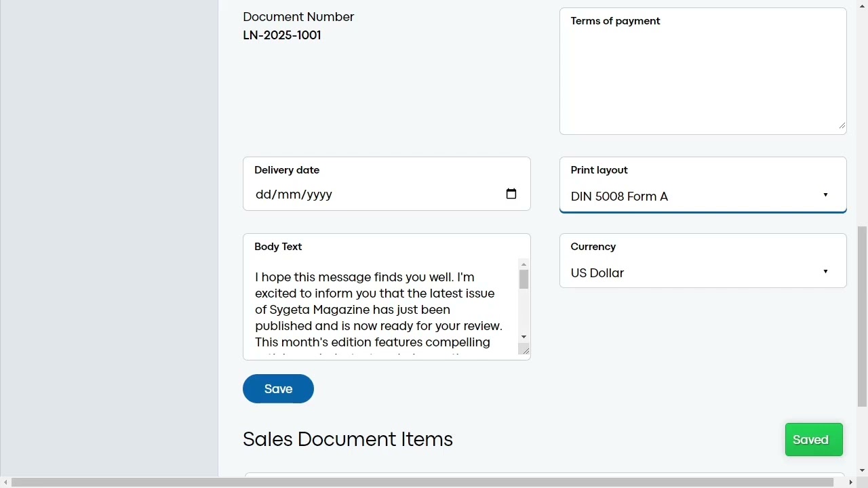Click the page scroll down arrow
Viewport: 868px width, 488px height.
(862, 470)
